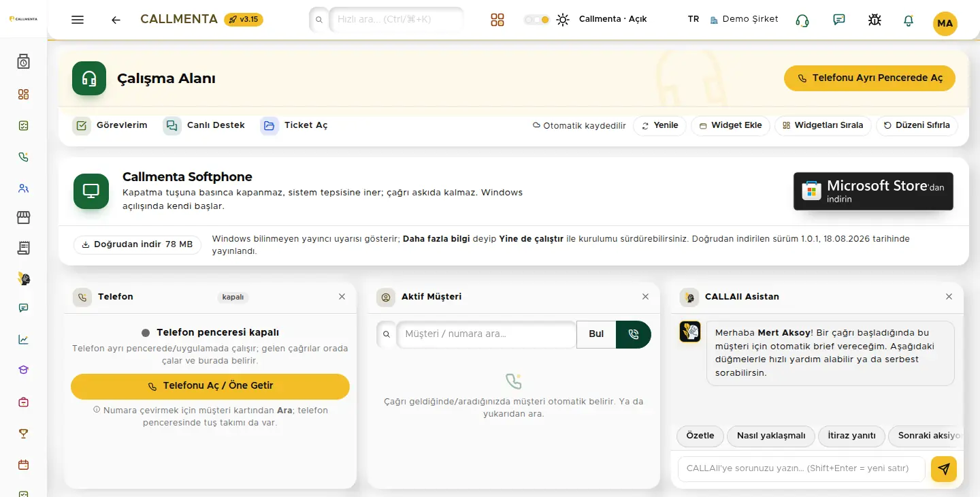Open the green task list sidebar icon
Screen dimensions: 980x497
[x=24, y=126]
